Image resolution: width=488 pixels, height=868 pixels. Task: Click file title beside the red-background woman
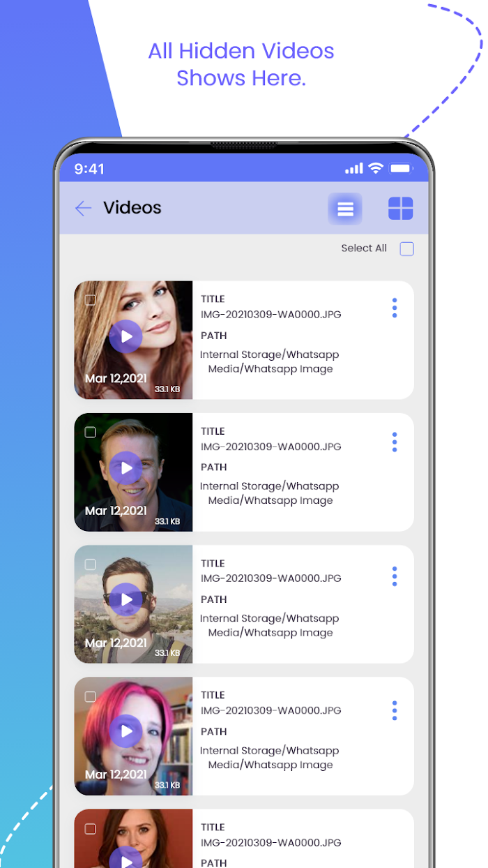[271, 843]
